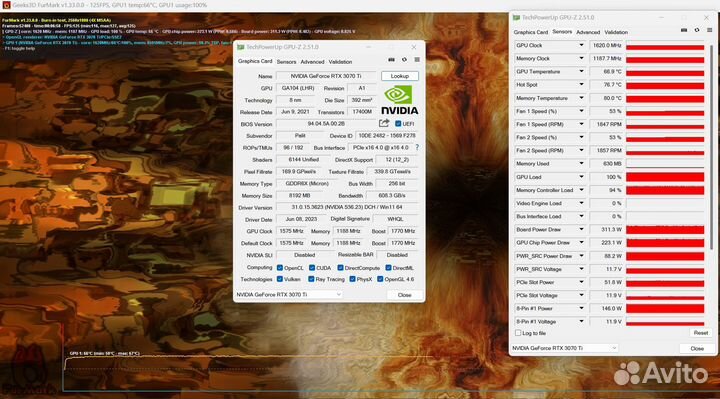Click the GPU Load red graph bar
Screen dimensions: 720x399
665,177
